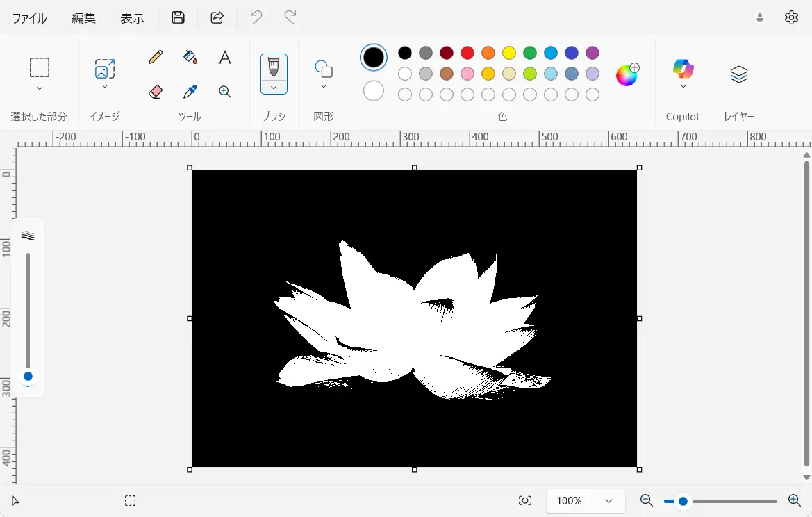
Task: Expand the selection tool dropdown chevron
Action: coord(40,88)
